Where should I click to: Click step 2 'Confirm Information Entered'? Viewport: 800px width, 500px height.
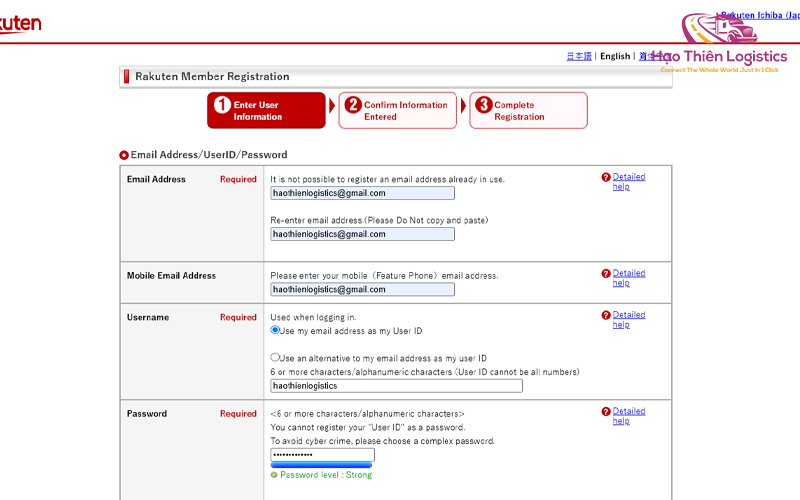coord(397,110)
